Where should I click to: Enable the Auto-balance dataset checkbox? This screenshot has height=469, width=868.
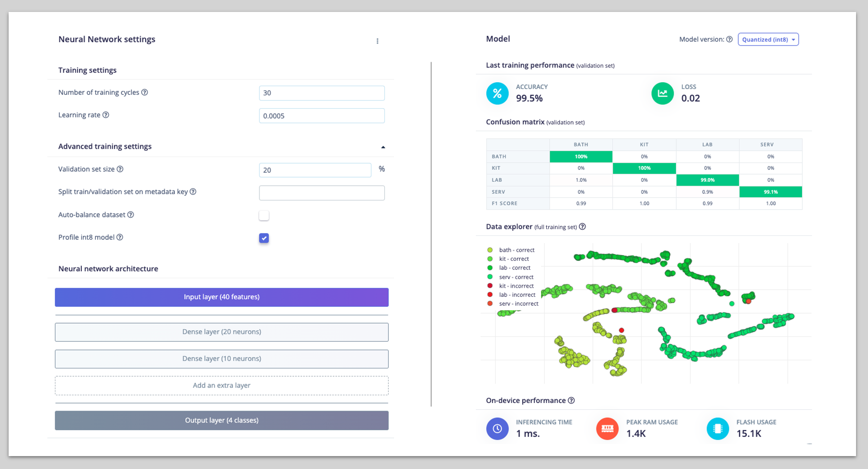264,215
